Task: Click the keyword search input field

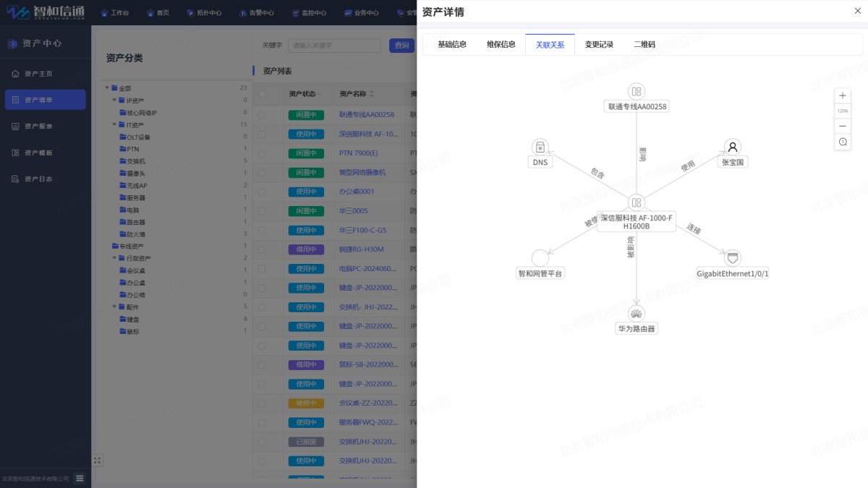Action: point(334,46)
